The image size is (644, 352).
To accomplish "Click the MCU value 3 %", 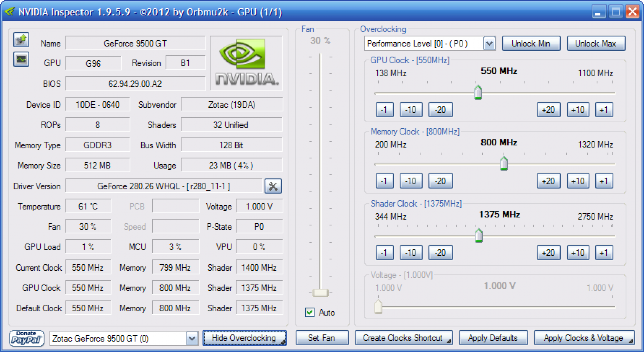I will [x=176, y=247].
